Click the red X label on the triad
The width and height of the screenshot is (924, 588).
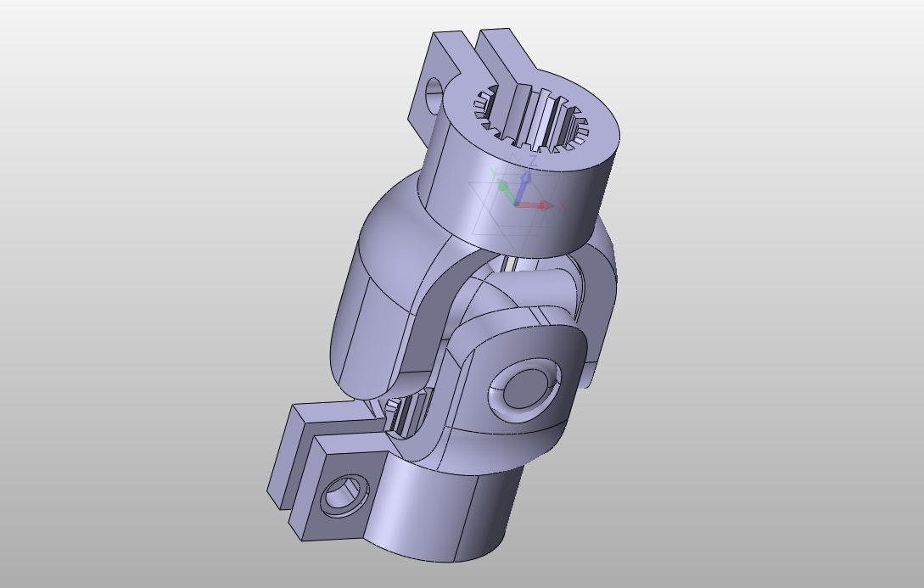pyautogui.click(x=563, y=206)
